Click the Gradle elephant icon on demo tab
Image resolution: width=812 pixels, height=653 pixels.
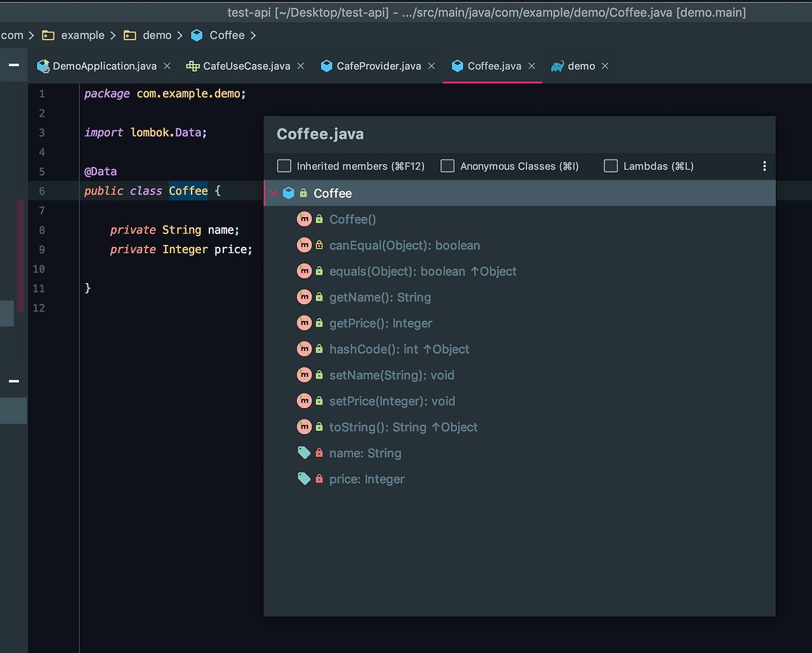coord(557,66)
